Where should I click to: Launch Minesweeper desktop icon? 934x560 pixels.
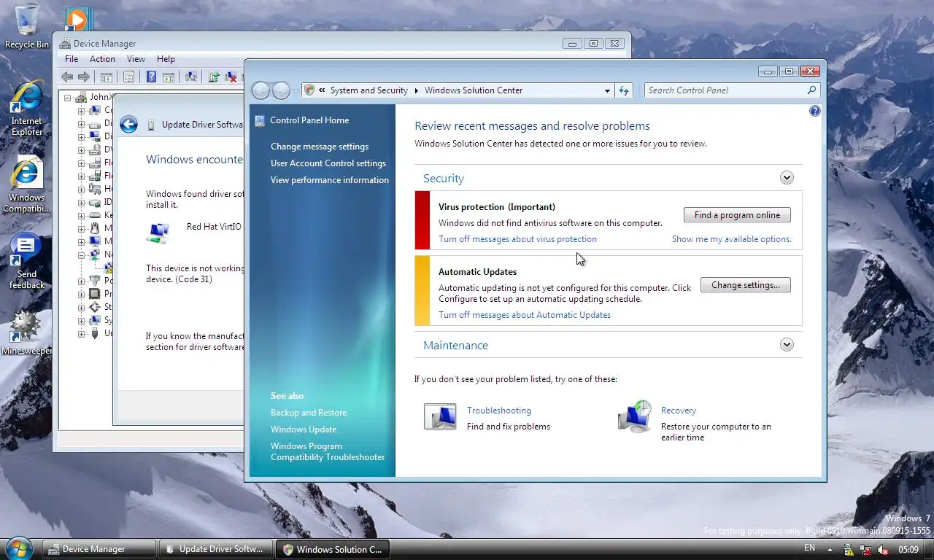[x=27, y=333]
